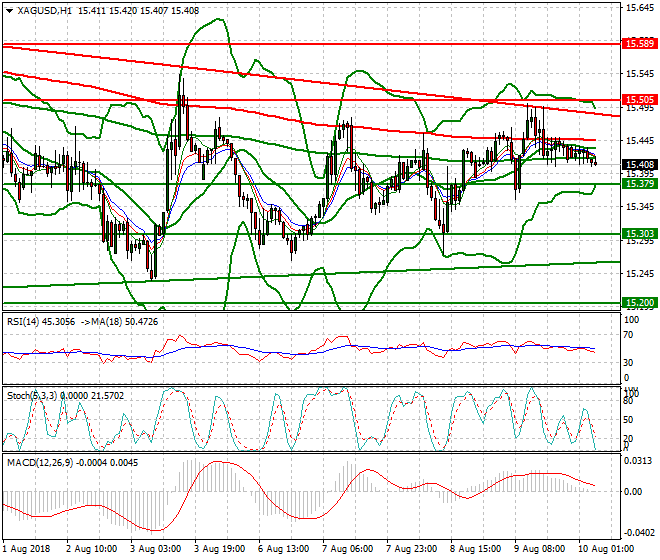Click the 10 Aug 01:00 time label
660x560 pixels.
[605, 549]
